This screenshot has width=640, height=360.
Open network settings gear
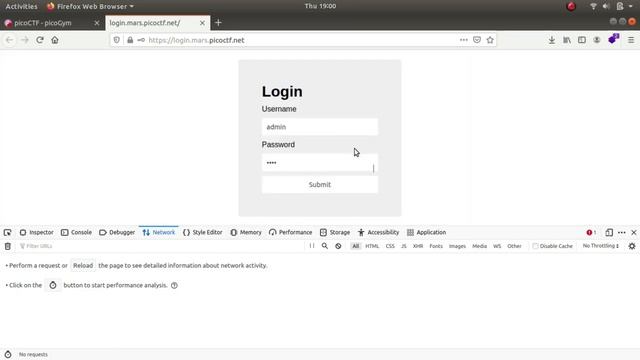pos(632,246)
